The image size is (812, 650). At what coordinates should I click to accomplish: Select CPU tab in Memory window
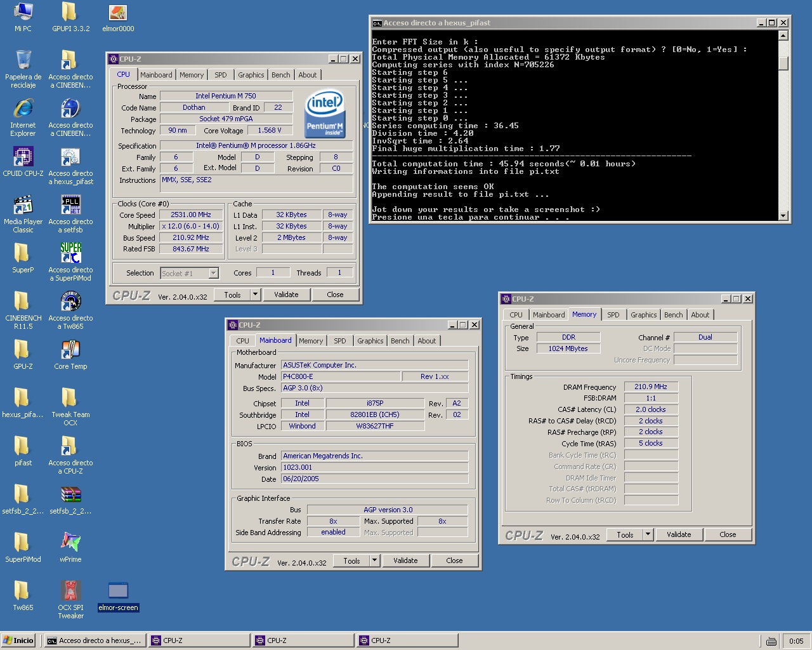tap(516, 315)
